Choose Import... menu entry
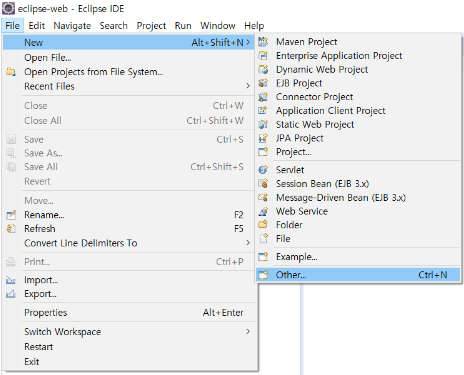464x375 pixels. [129, 280]
